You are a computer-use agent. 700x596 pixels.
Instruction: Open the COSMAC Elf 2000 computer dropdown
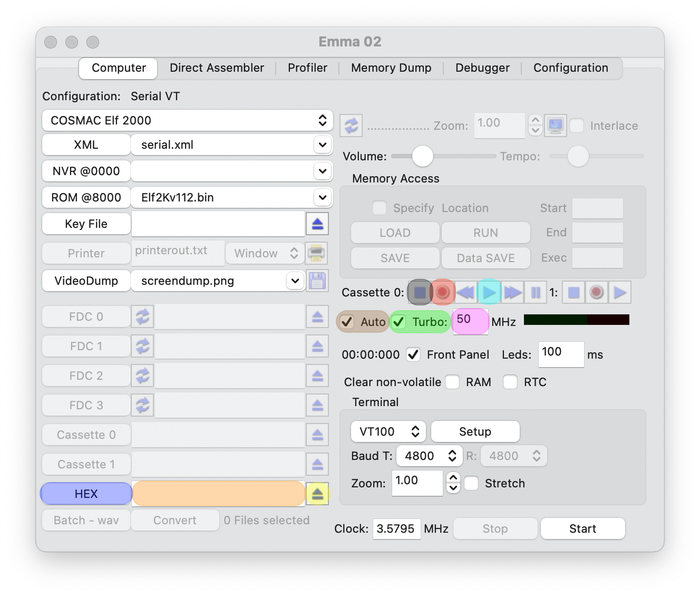[x=187, y=120]
